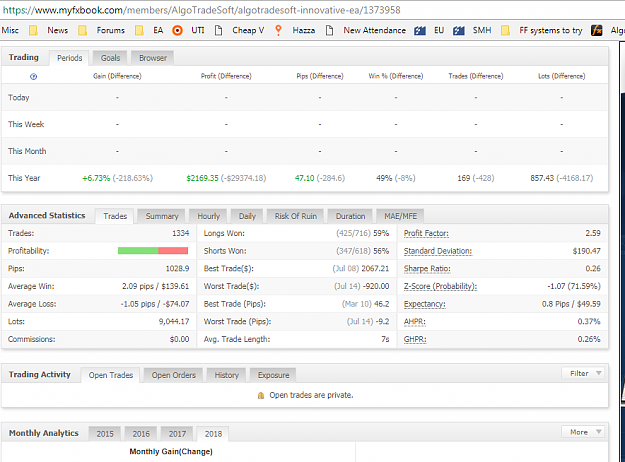Click the 47.10 This Year pips value
The height and width of the screenshot is (462, 625).
[305, 178]
